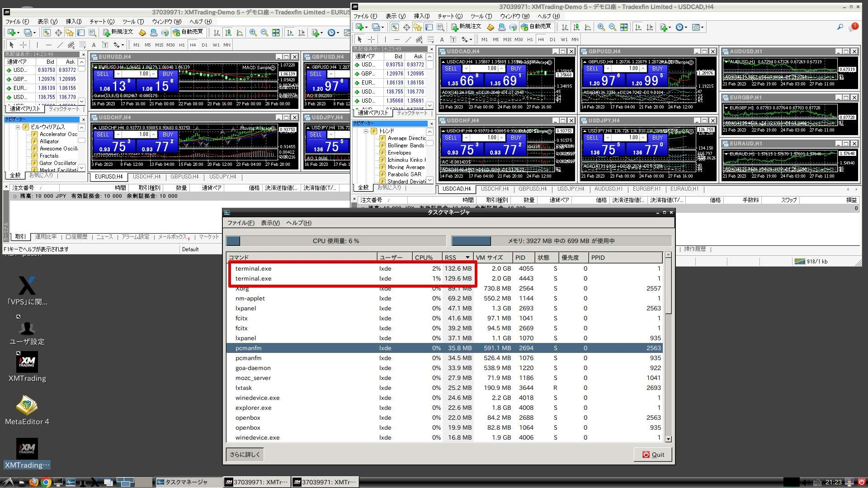The image size is (868, 488).
Task: Toggle Terminal panel icon in EURUSD window toolbar
Action: click(81, 33)
